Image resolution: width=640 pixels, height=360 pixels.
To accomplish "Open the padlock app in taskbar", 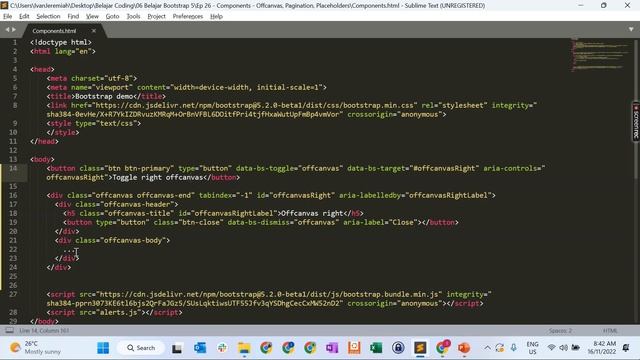I will tap(398, 348).
